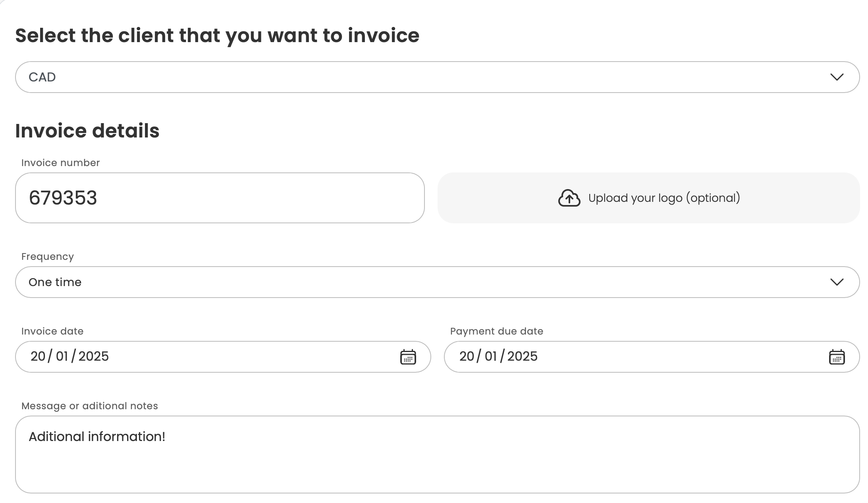
Task: Click the chevron arrow in the Frequency field
Action: 837,282
